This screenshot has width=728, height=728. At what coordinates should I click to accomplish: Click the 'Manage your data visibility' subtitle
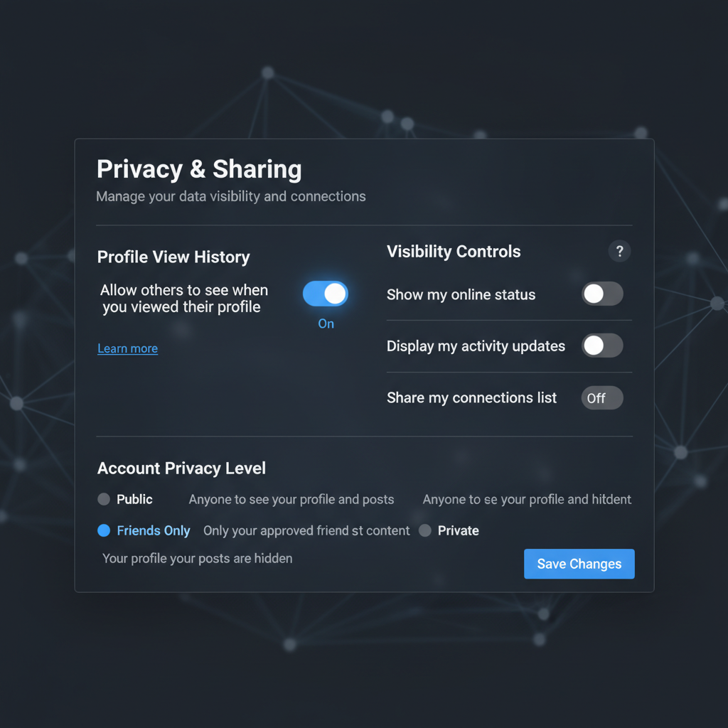tap(231, 196)
